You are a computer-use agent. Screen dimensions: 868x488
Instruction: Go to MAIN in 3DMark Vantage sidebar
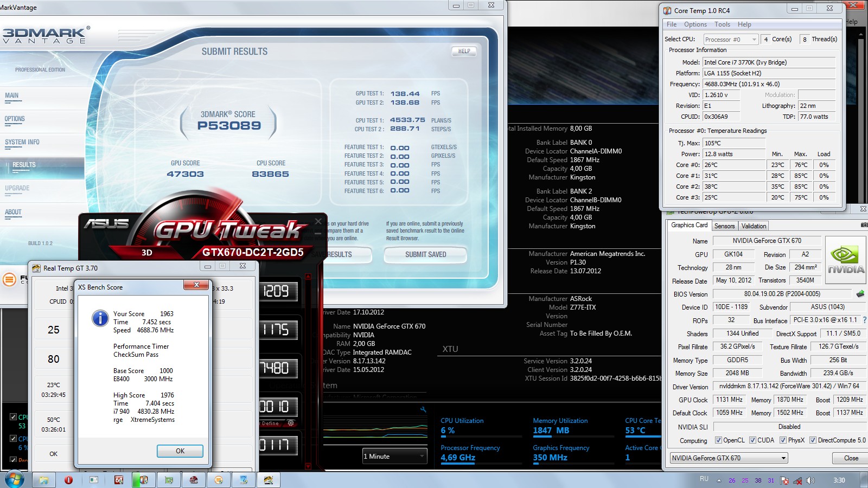(12, 95)
